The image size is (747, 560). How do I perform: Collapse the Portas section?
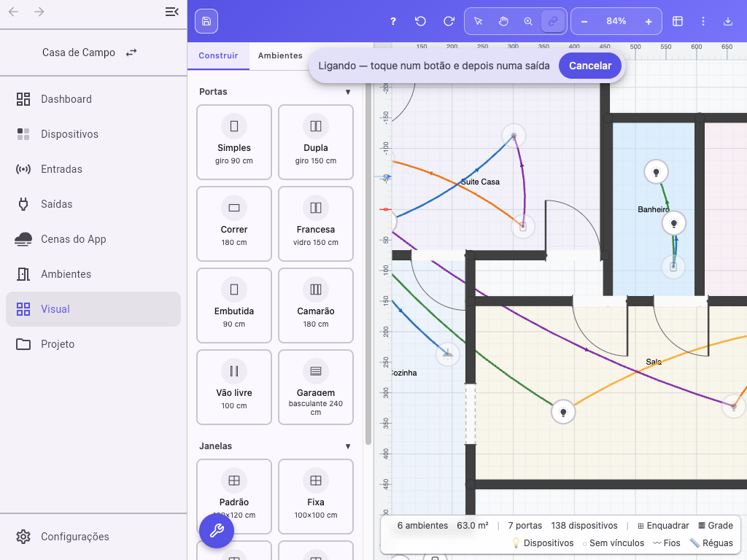[x=348, y=92]
